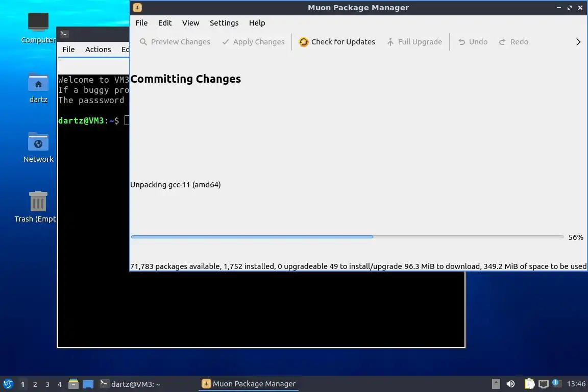Screen dimensions: 588x392
Task: Open the volume control tray icon
Action: pyautogui.click(x=510, y=384)
